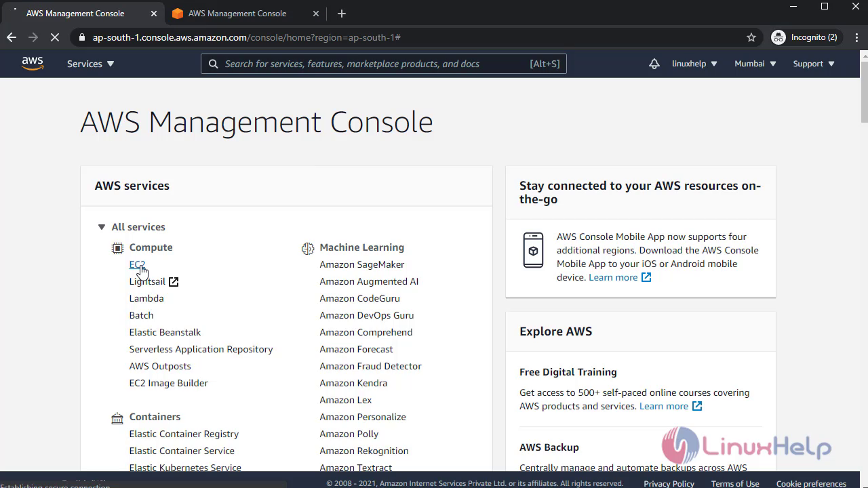Click the AWS logo home icon
The image size is (868, 488).
(33, 64)
